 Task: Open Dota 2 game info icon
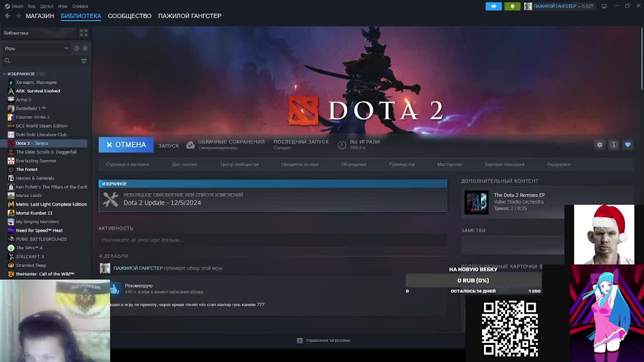point(614,145)
